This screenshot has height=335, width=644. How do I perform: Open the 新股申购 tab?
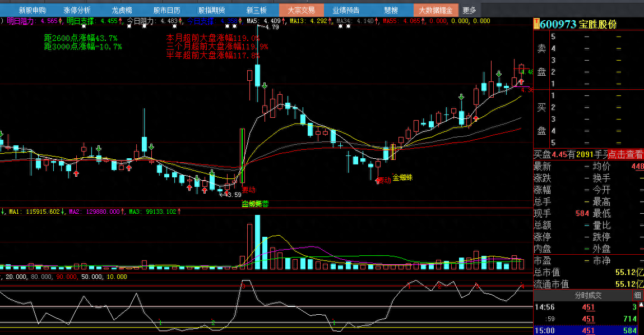[33, 10]
